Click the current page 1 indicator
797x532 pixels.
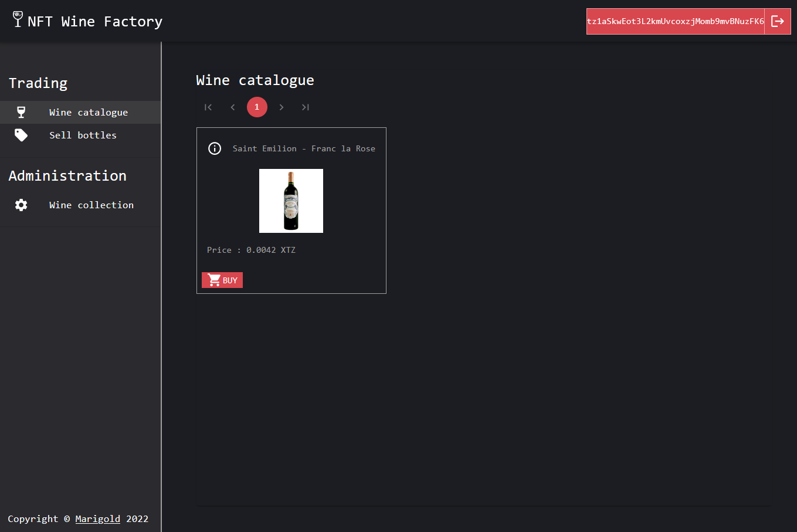click(x=257, y=107)
